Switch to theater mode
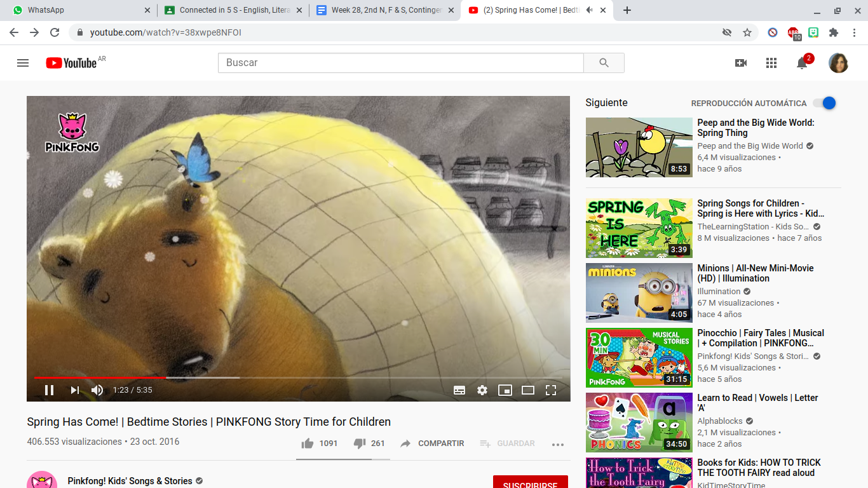Screen dimensions: 868x488 click(528, 390)
